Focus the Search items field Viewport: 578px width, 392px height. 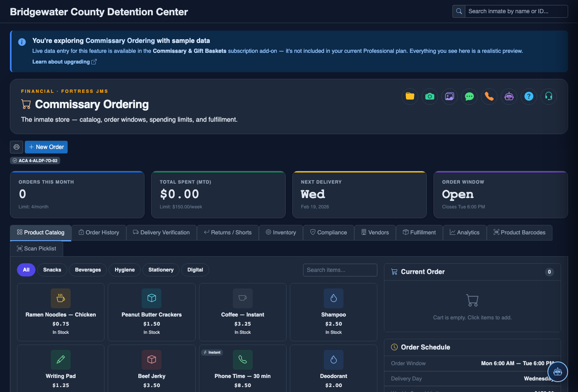(340, 270)
